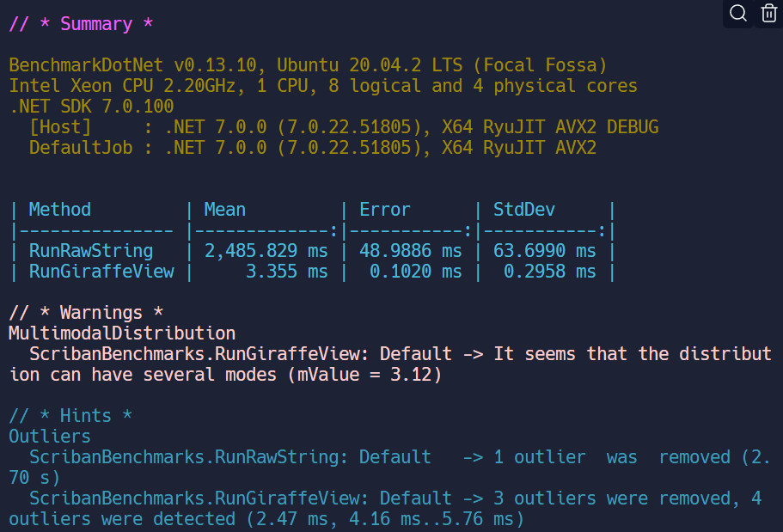Click the 'Outliers' hint label
The width and height of the screenshot is (783, 532).
click(50, 437)
